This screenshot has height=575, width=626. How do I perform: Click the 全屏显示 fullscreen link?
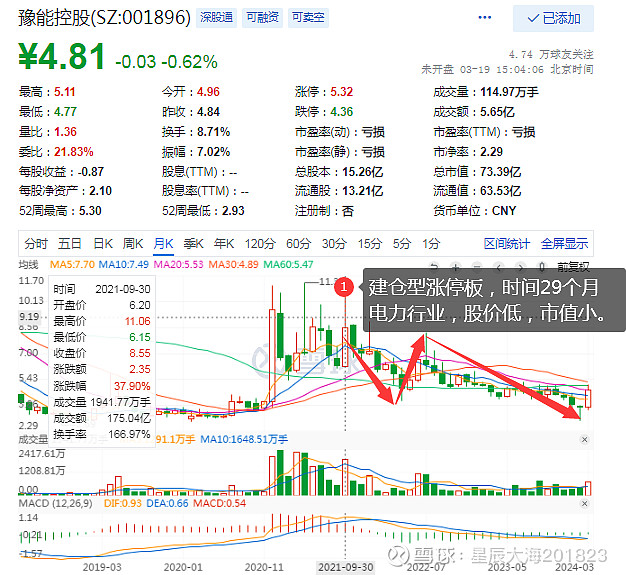click(x=565, y=243)
